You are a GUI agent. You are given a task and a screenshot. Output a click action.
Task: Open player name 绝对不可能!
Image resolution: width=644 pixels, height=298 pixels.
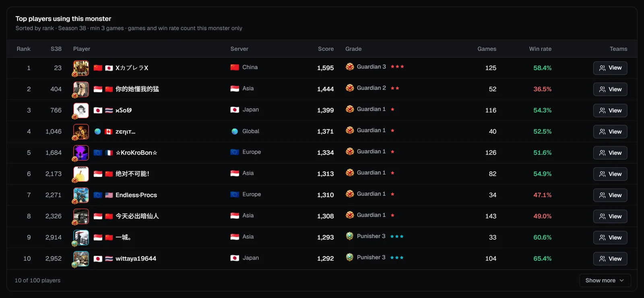click(132, 174)
